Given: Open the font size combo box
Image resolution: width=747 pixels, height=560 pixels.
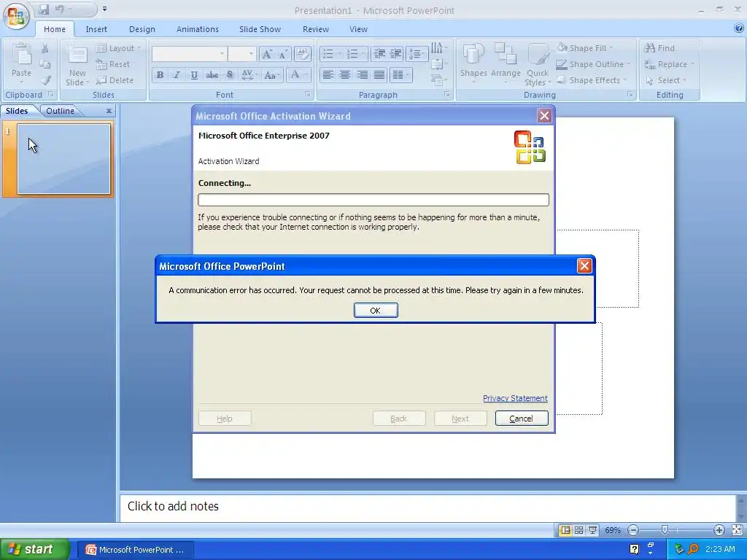Looking at the screenshot, I should pyautogui.click(x=241, y=54).
